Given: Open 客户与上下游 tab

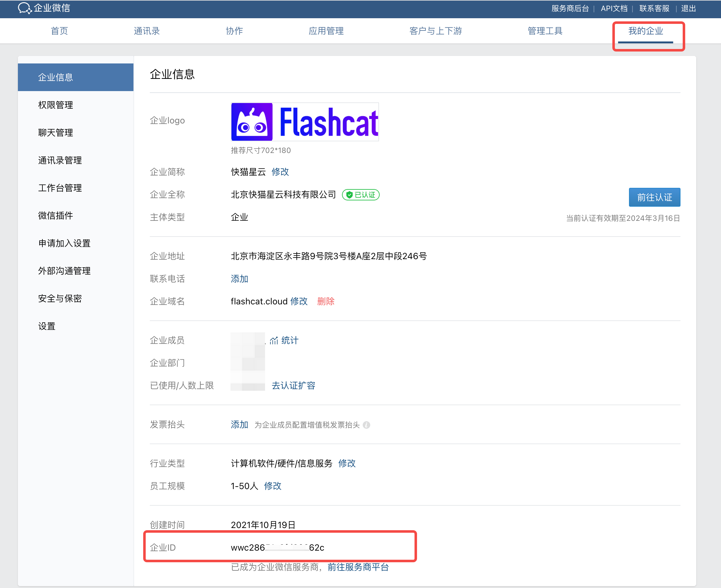Looking at the screenshot, I should [x=436, y=31].
